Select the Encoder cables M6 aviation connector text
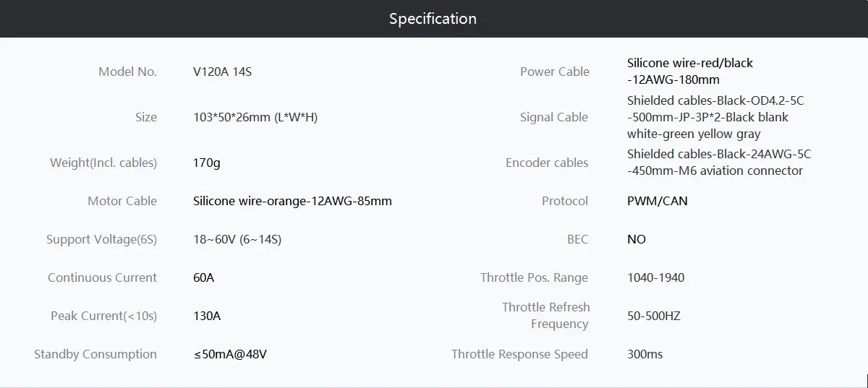868x388 pixels. click(x=719, y=163)
